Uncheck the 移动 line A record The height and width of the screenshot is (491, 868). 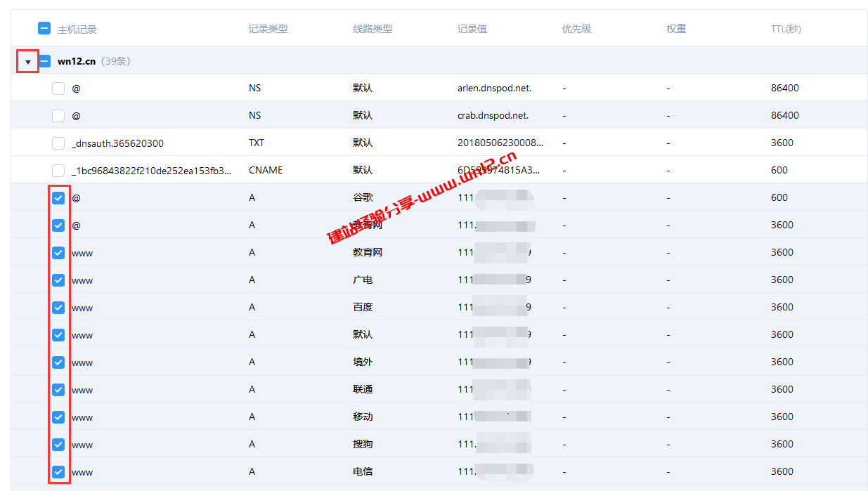click(x=58, y=417)
